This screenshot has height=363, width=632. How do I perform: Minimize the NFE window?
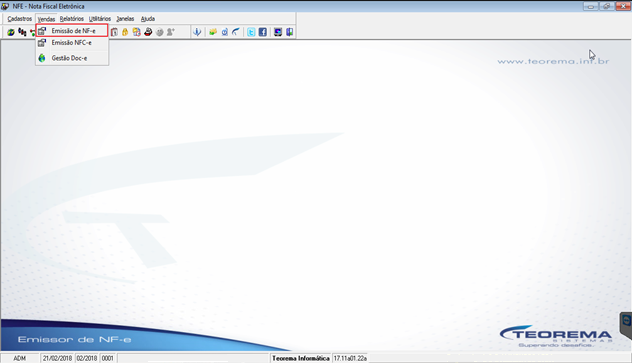click(590, 6)
